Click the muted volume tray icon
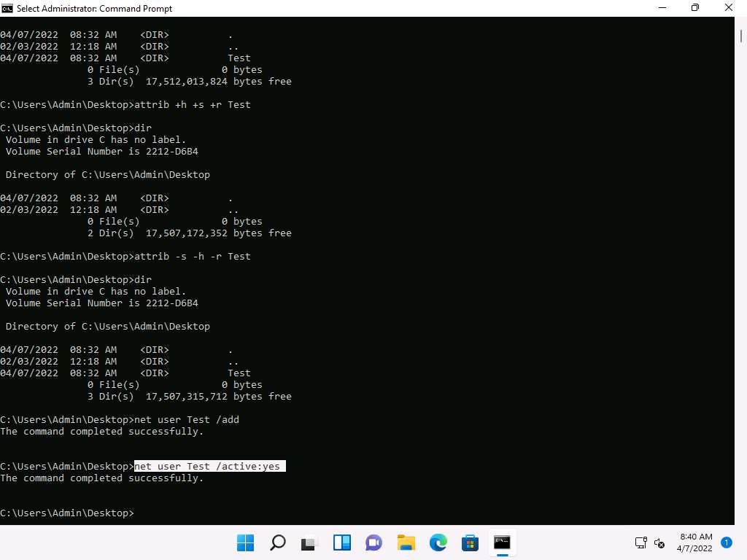 pyautogui.click(x=659, y=542)
